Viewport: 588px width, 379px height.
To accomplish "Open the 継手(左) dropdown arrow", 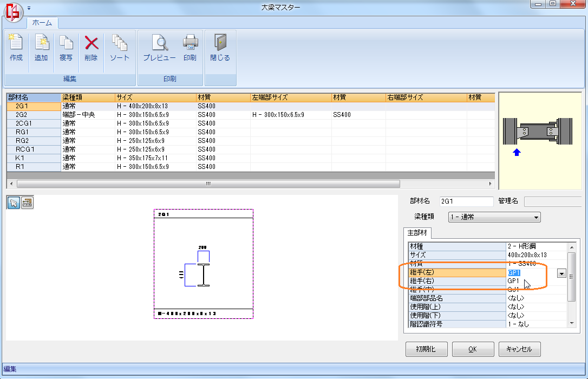I will 561,273.
